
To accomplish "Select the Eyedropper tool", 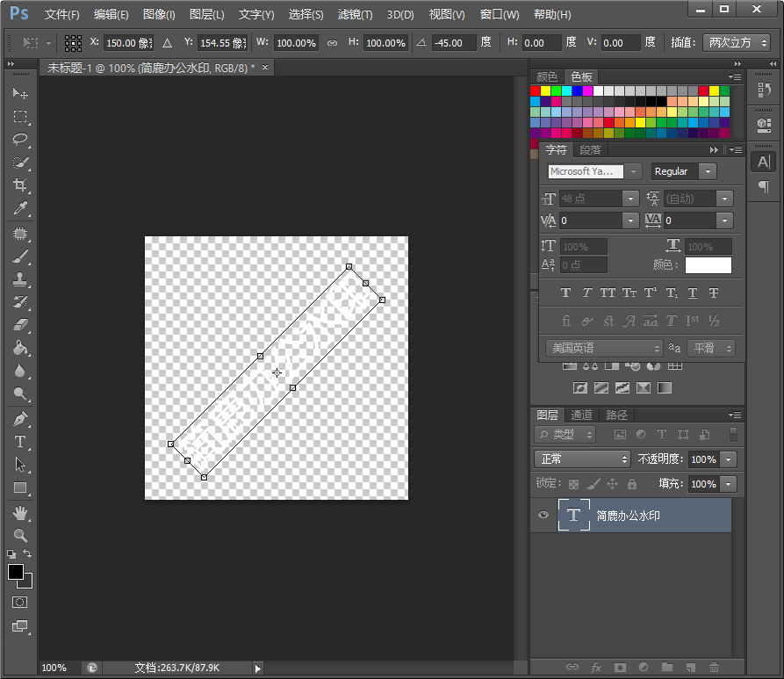I will point(20,208).
